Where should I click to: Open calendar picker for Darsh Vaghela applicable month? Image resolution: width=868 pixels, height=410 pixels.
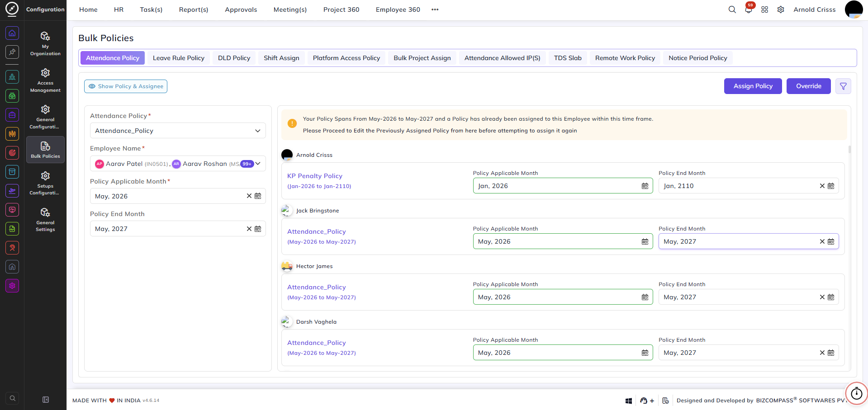pyautogui.click(x=645, y=353)
